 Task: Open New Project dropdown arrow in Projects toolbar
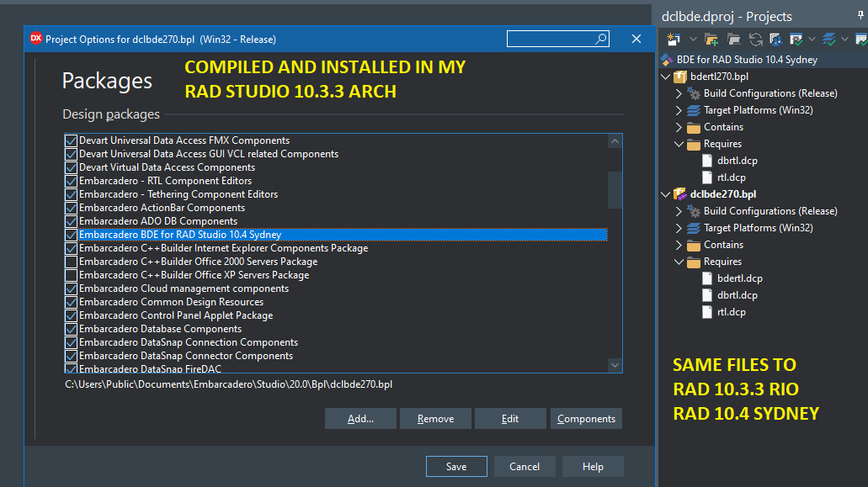pyautogui.click(x=693, y=40)
